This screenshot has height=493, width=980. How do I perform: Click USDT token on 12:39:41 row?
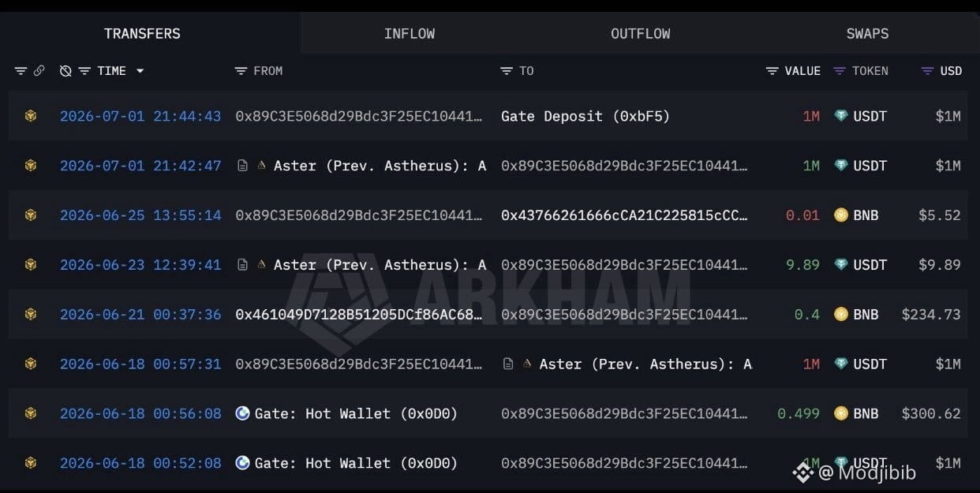(860, 265)
